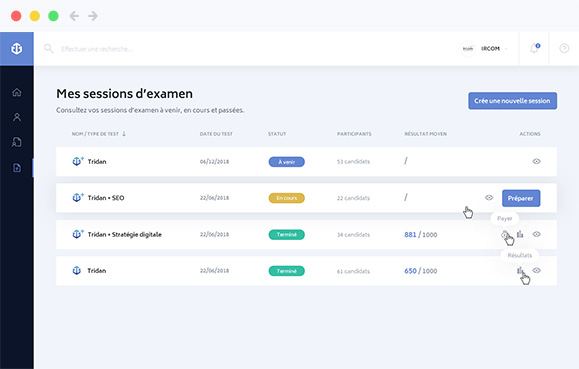
Task: Sort by 'Nom / Type de test' column
Action: click(99, 134)
